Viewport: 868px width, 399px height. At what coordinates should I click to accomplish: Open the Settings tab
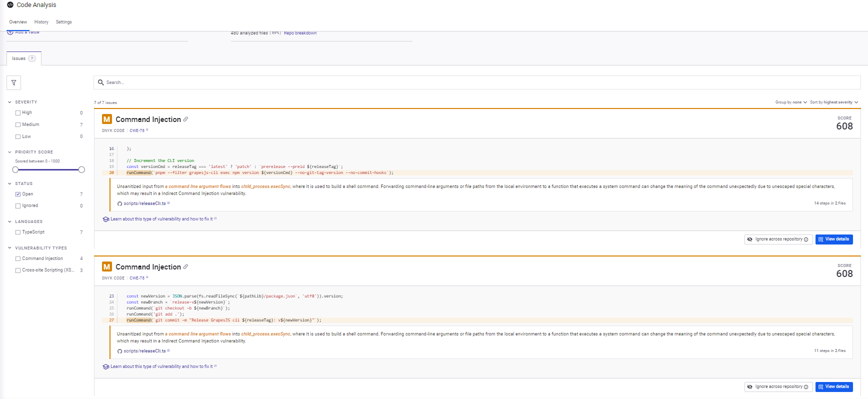[64, 22]
